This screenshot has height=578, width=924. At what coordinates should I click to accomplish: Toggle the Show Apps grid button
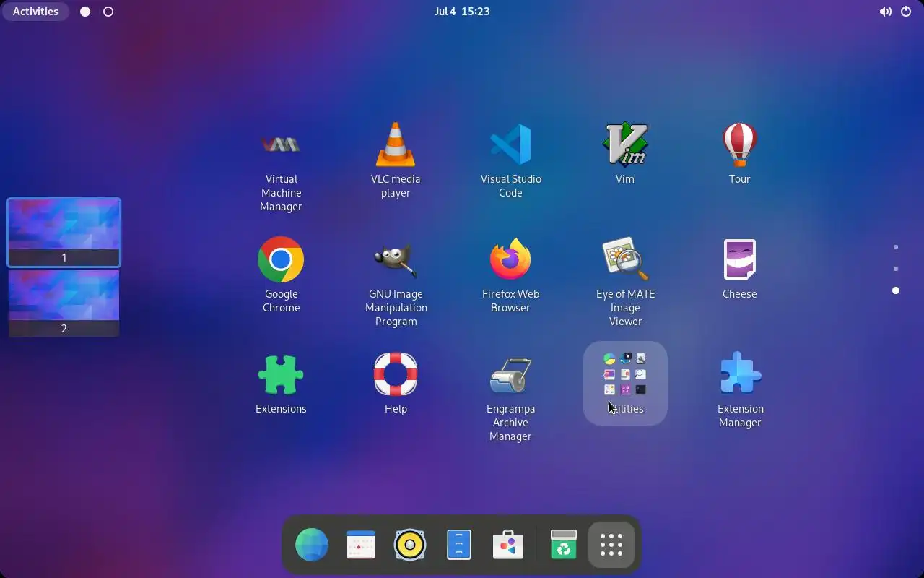[x=611, y=545]
